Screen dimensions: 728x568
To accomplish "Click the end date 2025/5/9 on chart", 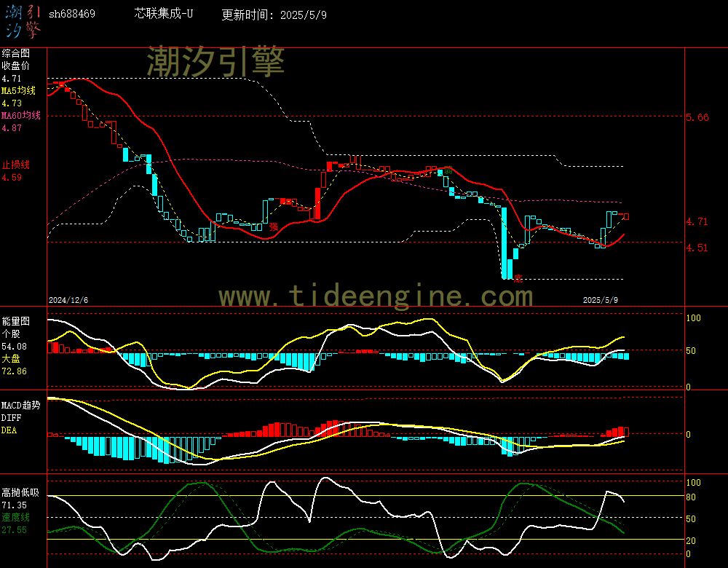I will point(601,300).
